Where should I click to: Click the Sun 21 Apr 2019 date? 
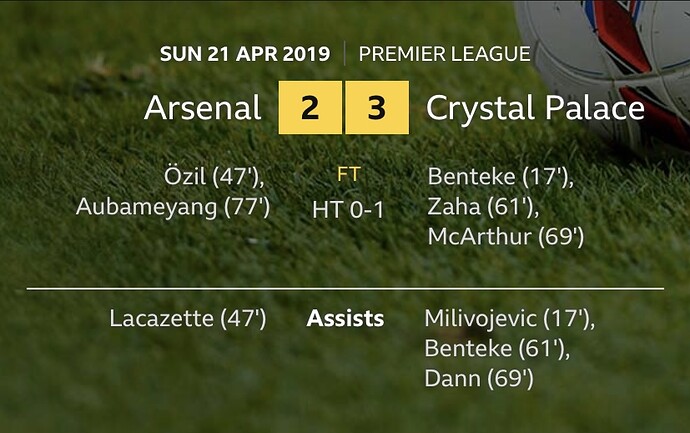tap(245, 54)
